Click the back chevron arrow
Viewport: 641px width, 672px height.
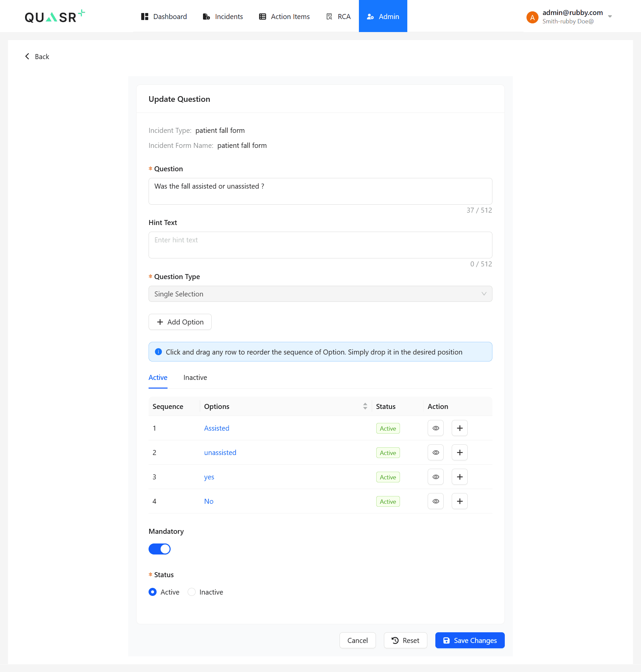click(x=27, y=56)
